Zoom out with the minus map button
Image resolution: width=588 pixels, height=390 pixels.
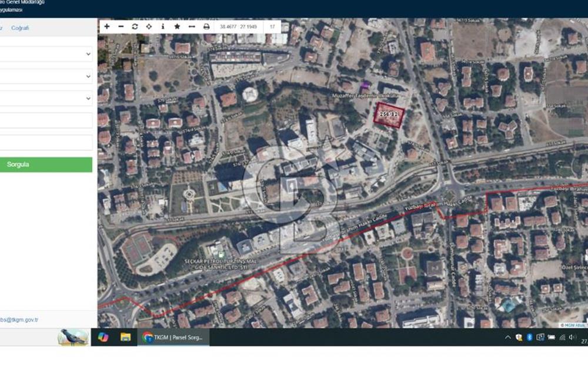tap(121, 26)
